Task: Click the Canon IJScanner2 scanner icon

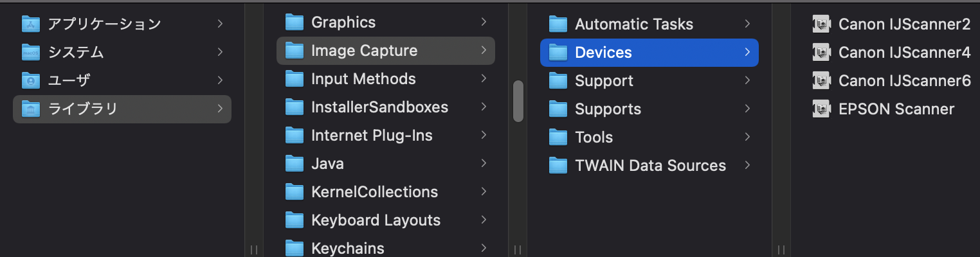Action: tap(822, 24)
